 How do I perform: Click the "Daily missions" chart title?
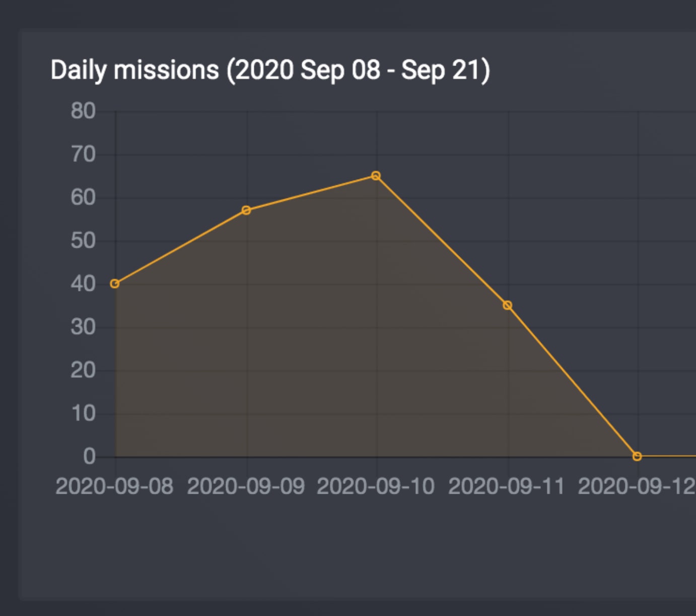point(270,70)
